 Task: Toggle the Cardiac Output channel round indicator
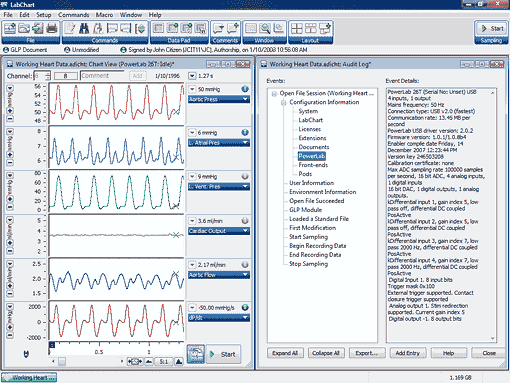(245, 221)
